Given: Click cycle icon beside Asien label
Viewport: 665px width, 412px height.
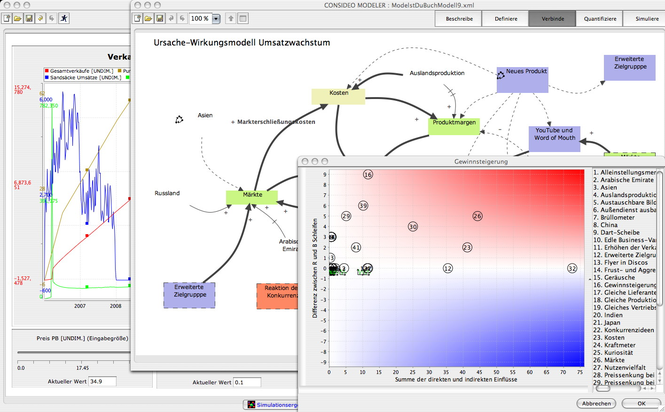Looking at the screenshot, I should pyautogui.click(x=179, y=120).
